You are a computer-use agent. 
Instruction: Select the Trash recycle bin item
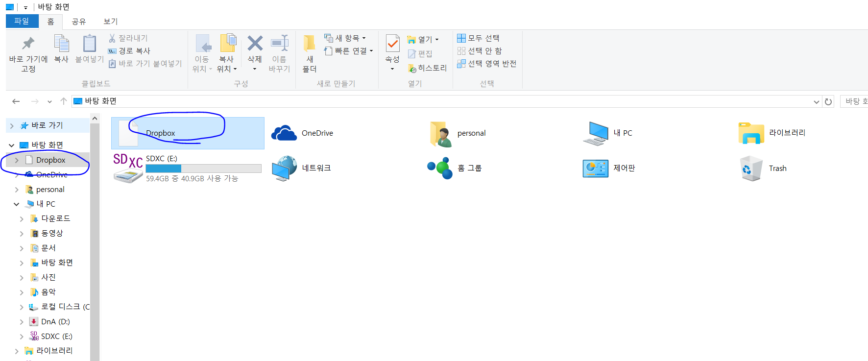point(763,168)
